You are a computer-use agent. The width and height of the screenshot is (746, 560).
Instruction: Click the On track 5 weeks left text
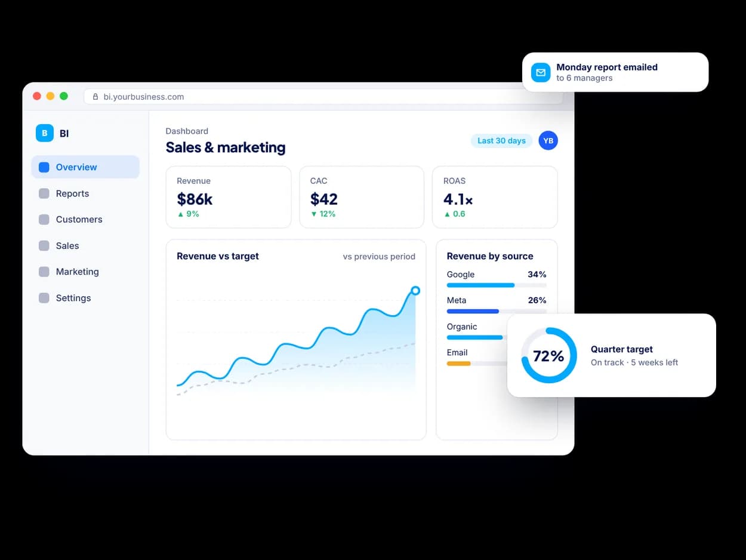tap(634, 362)
